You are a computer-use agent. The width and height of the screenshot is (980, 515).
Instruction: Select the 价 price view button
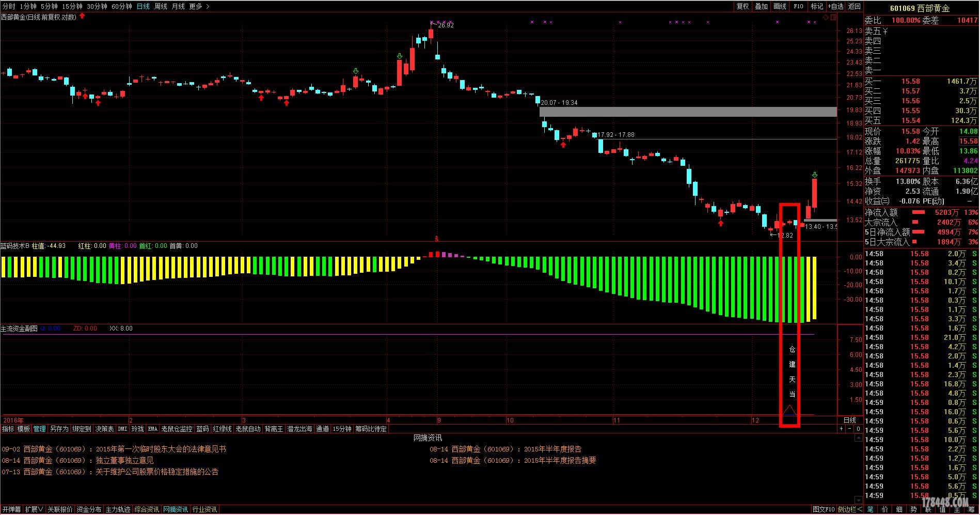(x=885, y=510)
